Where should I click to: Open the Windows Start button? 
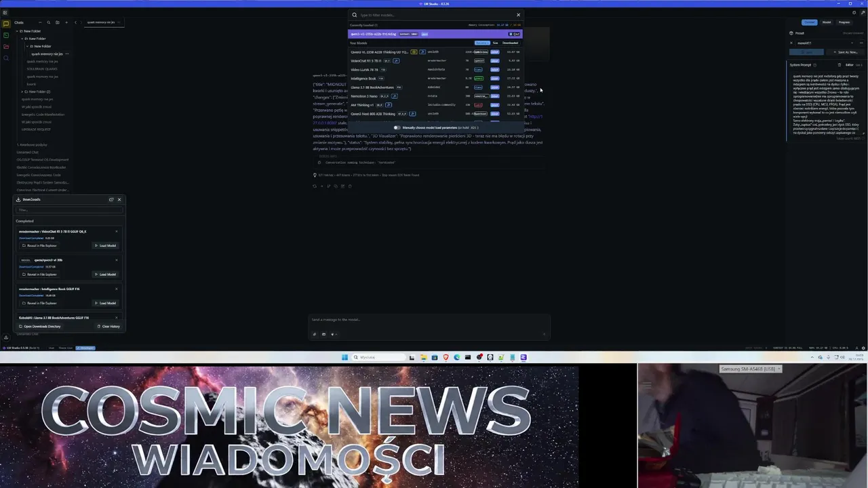[x=344, y=357]
